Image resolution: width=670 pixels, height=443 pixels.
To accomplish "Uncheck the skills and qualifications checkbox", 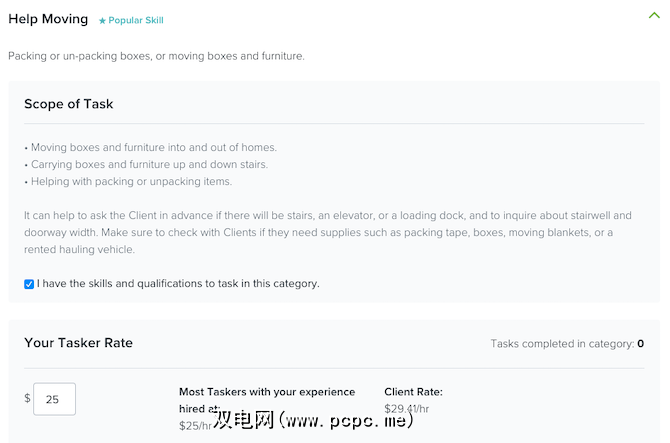I will [29, 284].
